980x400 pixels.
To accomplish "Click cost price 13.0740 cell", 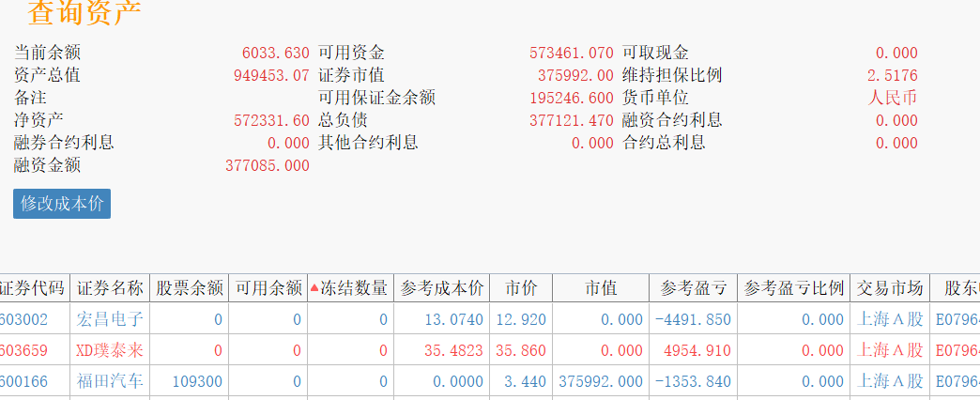I will click(441, 318).
